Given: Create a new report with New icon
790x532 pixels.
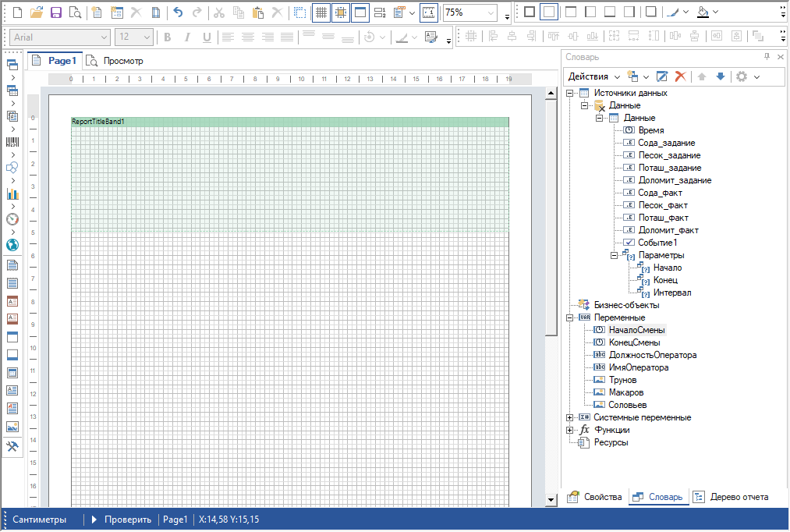Looking at the screenshot, I should click(17, 12).
